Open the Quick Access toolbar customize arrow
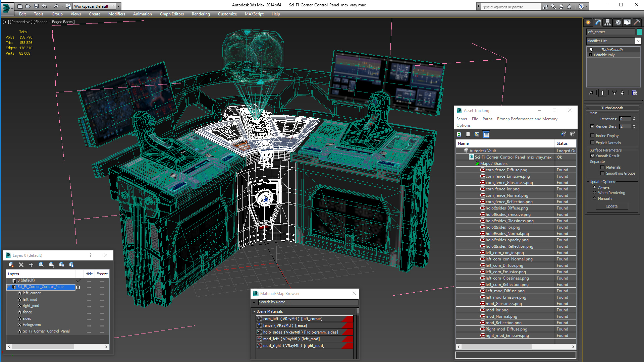Screen dimensions: 644x362 point(119,6)
